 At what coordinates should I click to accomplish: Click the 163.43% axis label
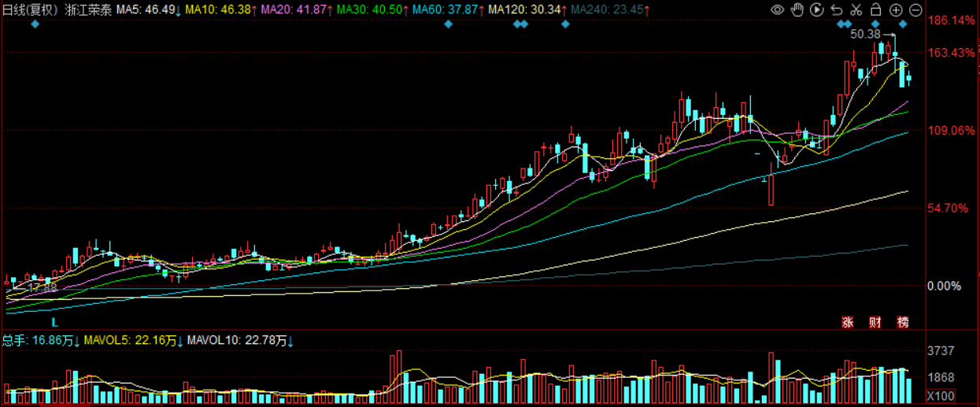point(952,53)
